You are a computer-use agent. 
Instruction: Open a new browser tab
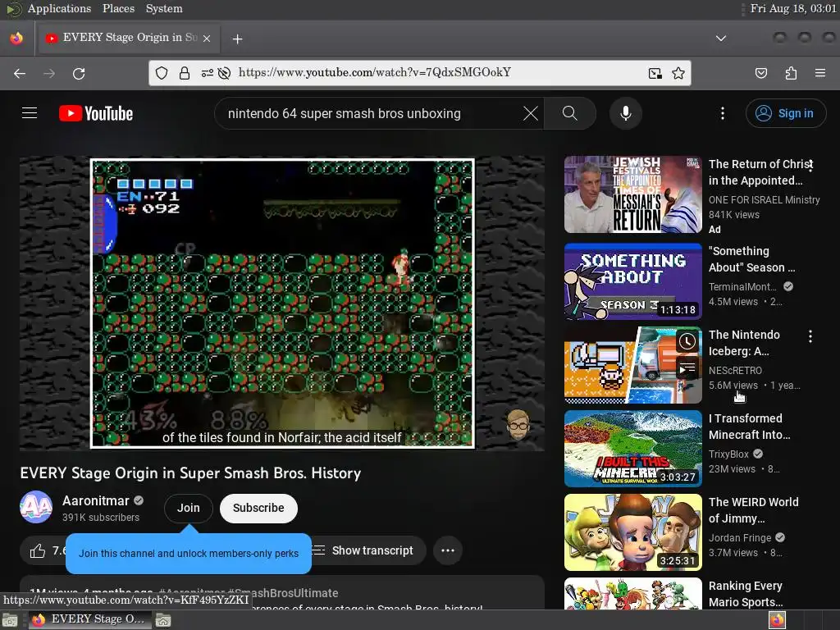point(237,39)
